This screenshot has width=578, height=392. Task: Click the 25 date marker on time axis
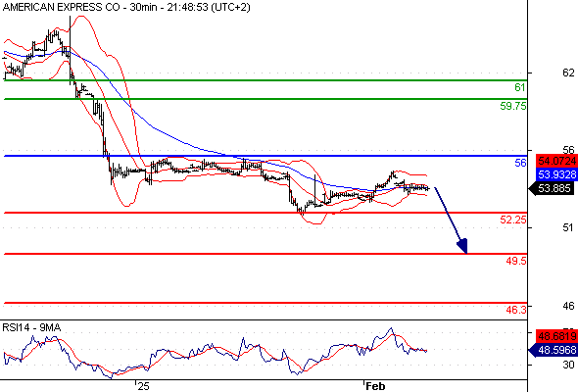click(143, 386)
